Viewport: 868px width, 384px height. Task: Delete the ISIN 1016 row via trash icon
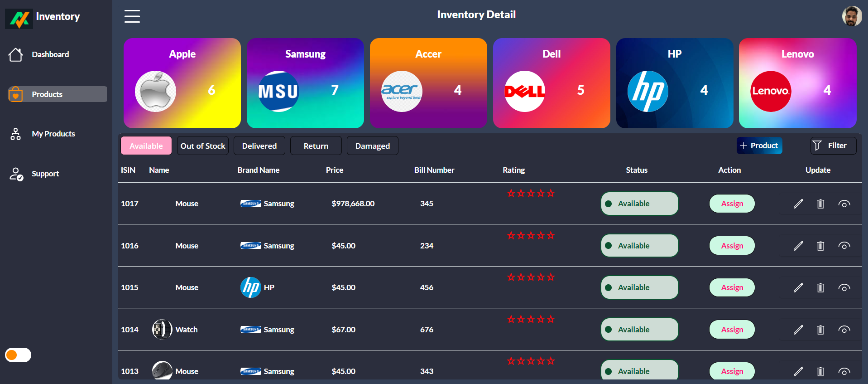tap(820, 246)
